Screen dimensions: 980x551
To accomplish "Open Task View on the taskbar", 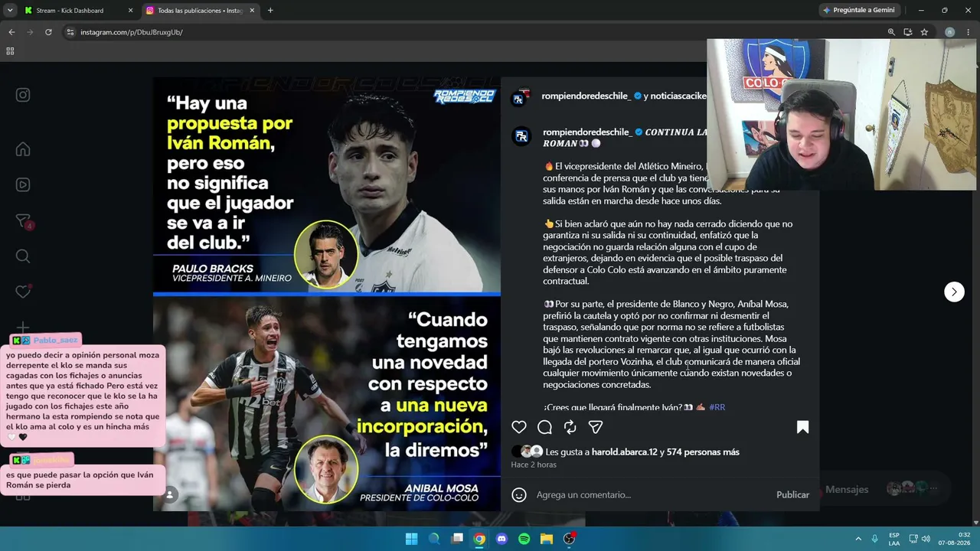I will [x=457, y=539].
